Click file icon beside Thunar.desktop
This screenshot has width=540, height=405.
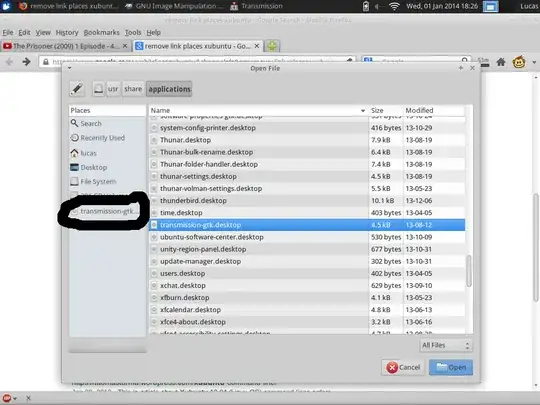[154, 140]
